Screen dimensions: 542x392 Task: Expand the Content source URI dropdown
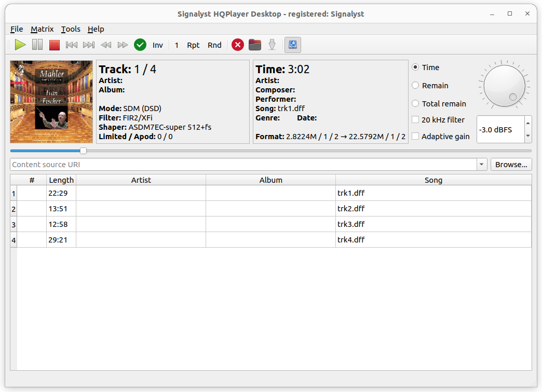pos(482,165)
